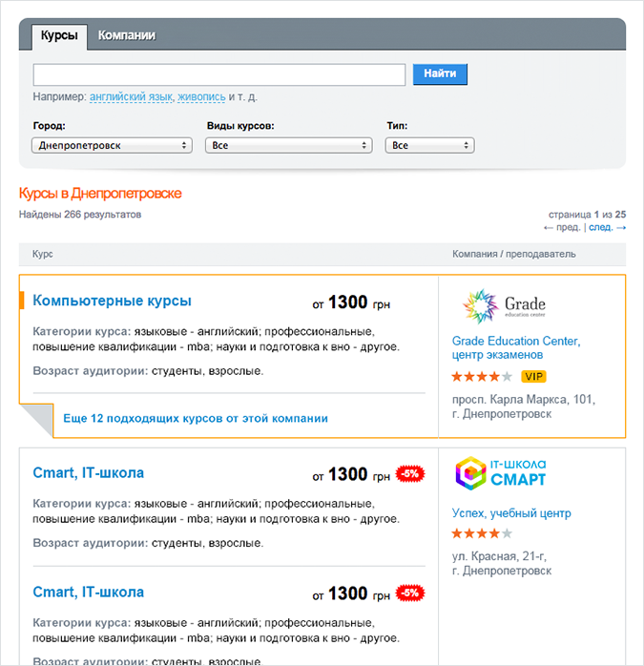Click the search text field
The width and height of the screenshot is (644, 666).
(x=219, y=74)
